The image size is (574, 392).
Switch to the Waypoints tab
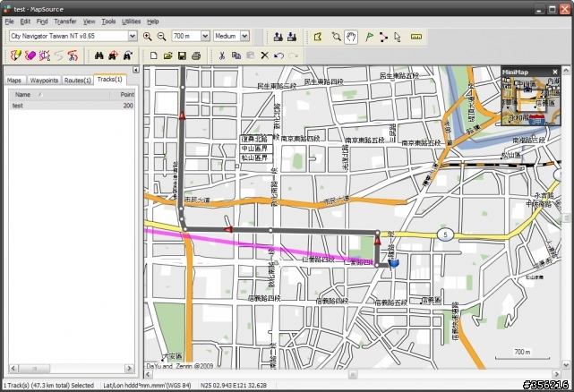pyautogui.click(x=44, y=81)
